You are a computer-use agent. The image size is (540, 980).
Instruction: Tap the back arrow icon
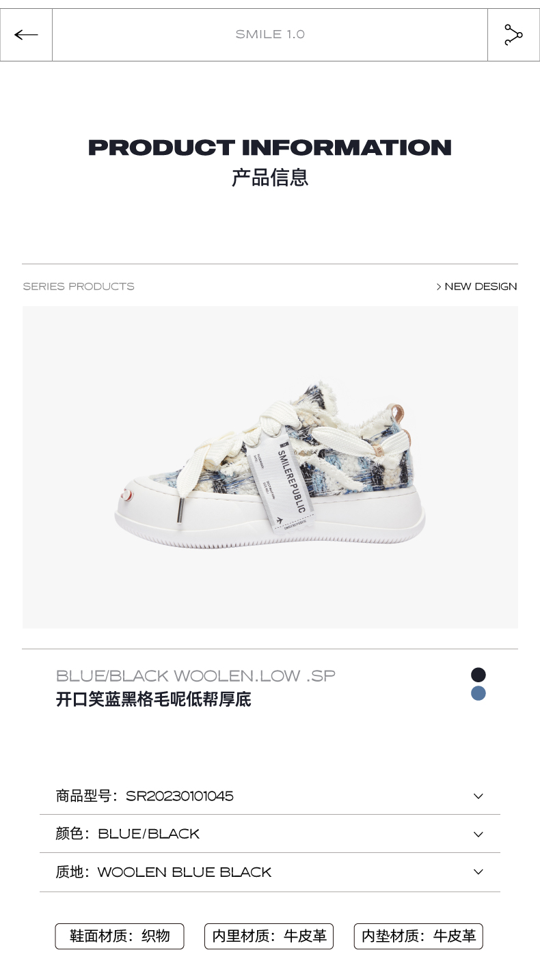coord(26,35)
